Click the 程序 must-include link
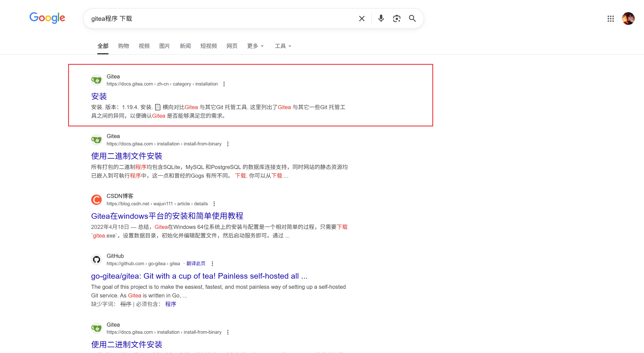The width and height of the screenshot is (644, 353). click(170, 304)
